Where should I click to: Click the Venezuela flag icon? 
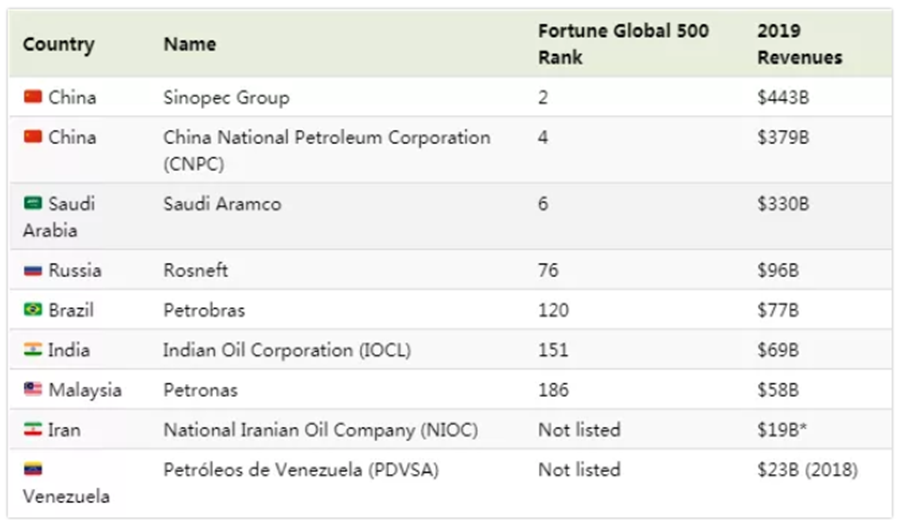pos(33,469)
